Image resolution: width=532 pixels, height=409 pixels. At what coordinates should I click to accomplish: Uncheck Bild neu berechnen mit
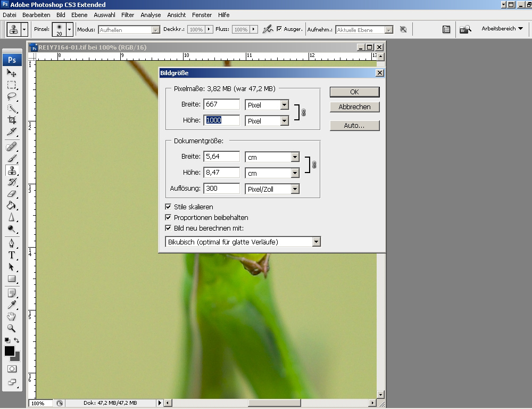(168, 228)
